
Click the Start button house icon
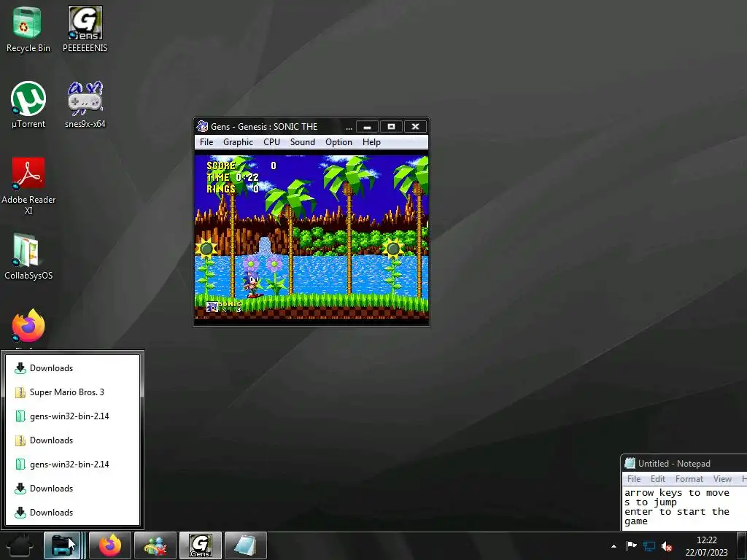click(x=20, y=545)
